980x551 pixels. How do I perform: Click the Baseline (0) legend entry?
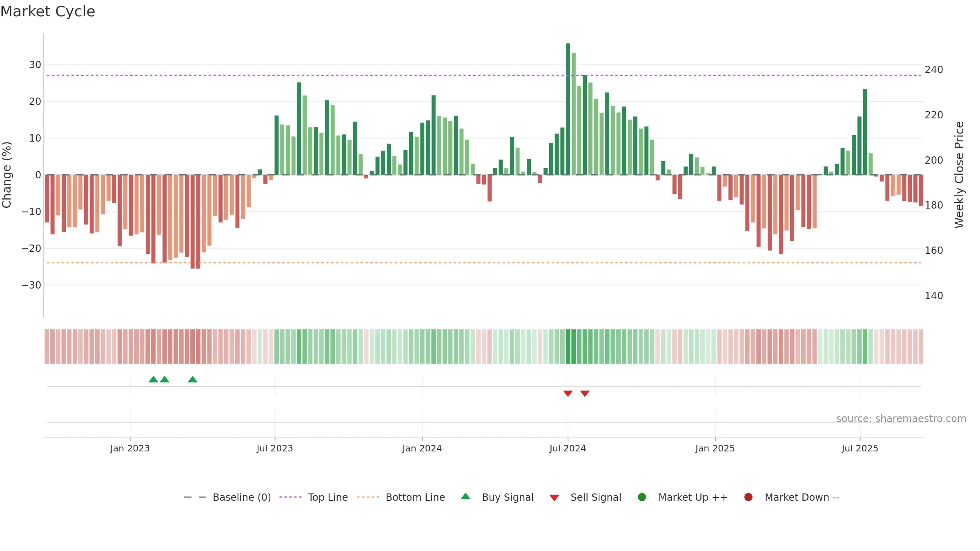[x=227, y=497]
